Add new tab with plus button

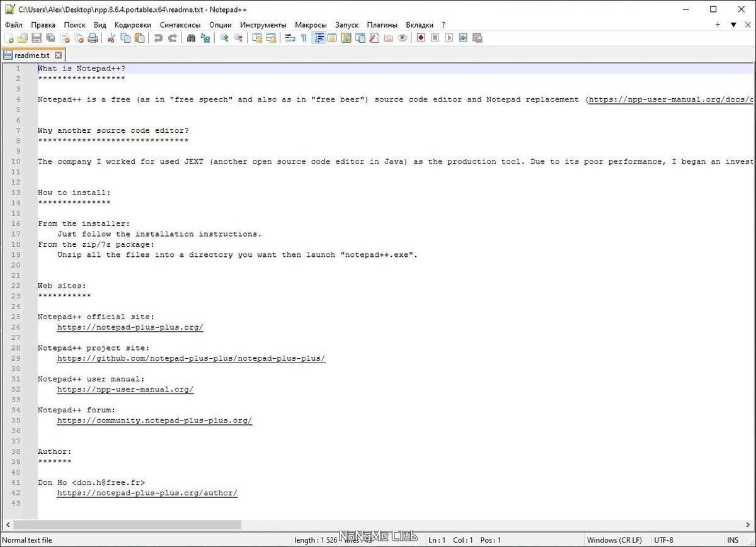(718, 25)
